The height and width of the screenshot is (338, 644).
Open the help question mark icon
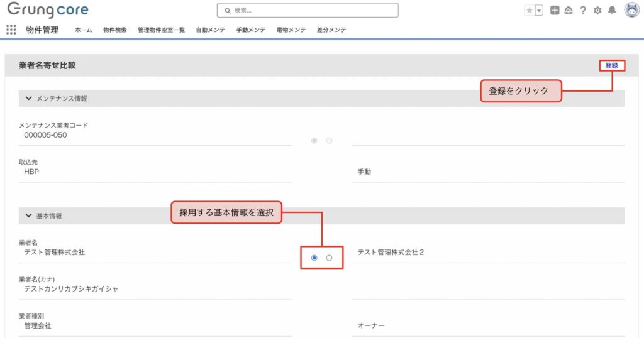tap(583, 11)
